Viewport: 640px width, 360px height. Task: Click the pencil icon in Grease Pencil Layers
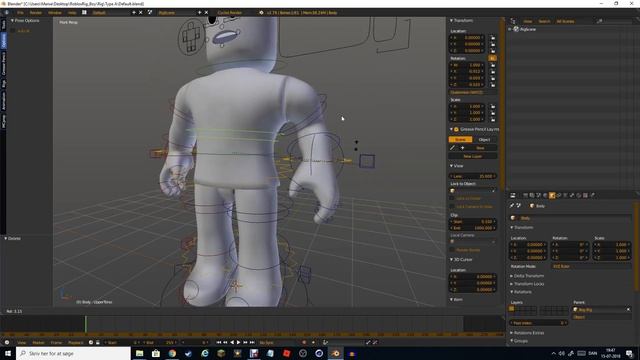click(x=453, y=148)
